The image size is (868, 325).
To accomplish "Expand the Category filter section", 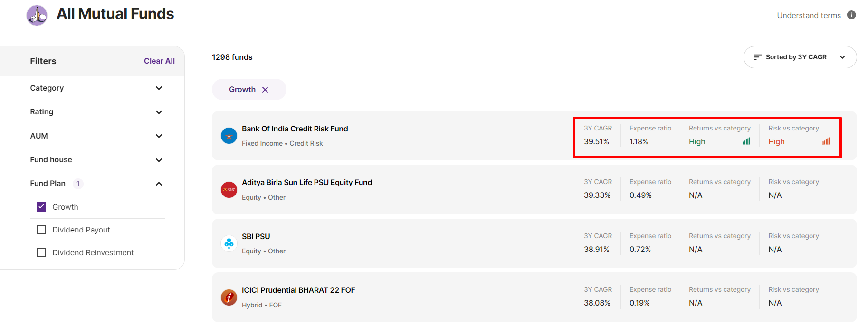I will (x=159, y=88).
